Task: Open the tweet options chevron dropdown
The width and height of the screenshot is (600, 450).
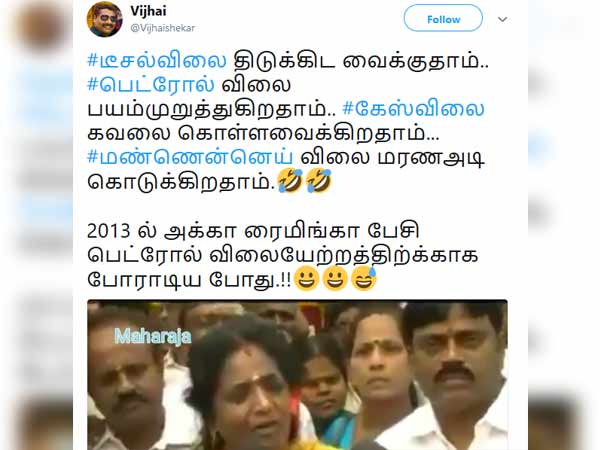Action: (502, 19)
